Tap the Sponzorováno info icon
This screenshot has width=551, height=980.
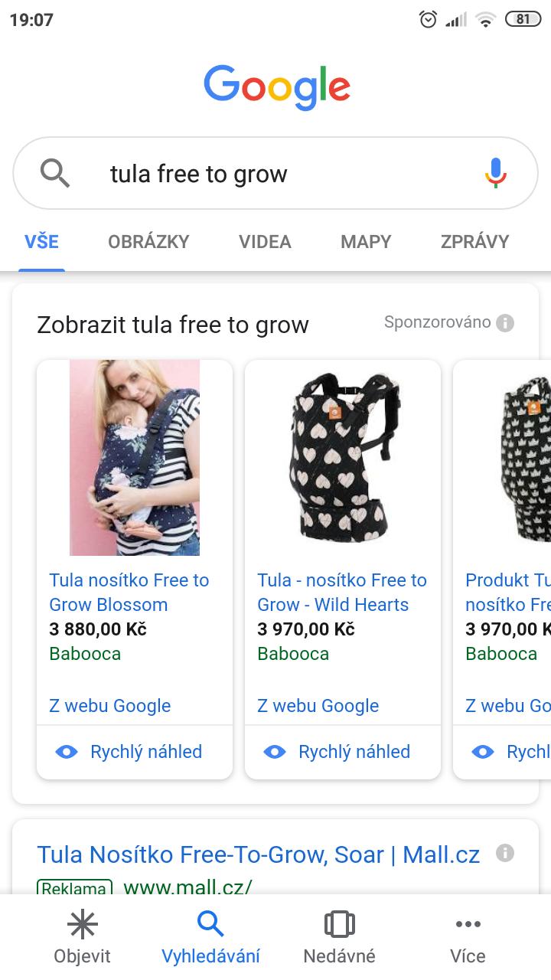(x=505, y=323)
